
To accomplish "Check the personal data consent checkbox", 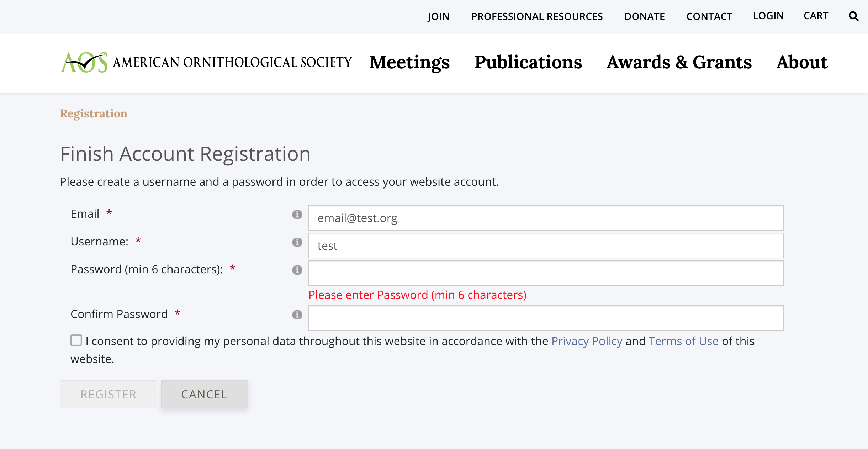I will [76, 340].
